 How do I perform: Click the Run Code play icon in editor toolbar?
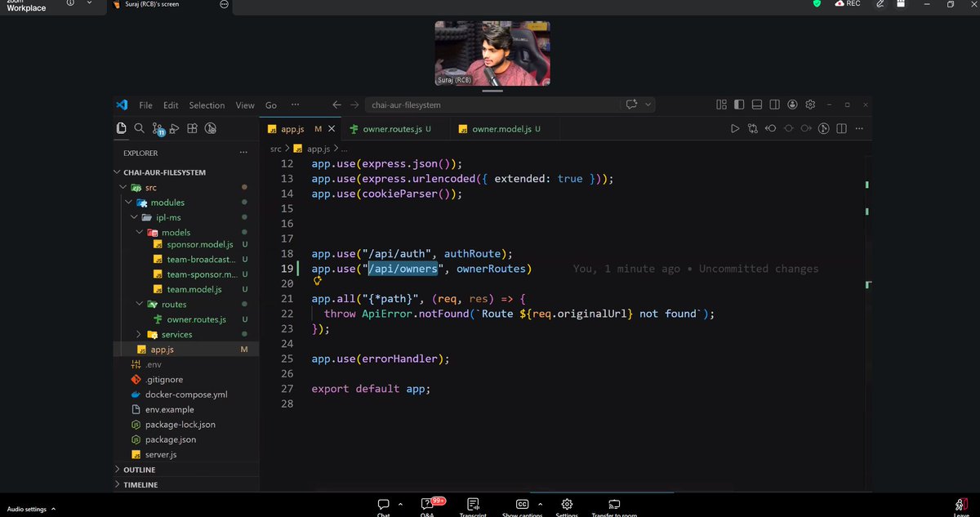pyautogui.click(x=734, y=128)
